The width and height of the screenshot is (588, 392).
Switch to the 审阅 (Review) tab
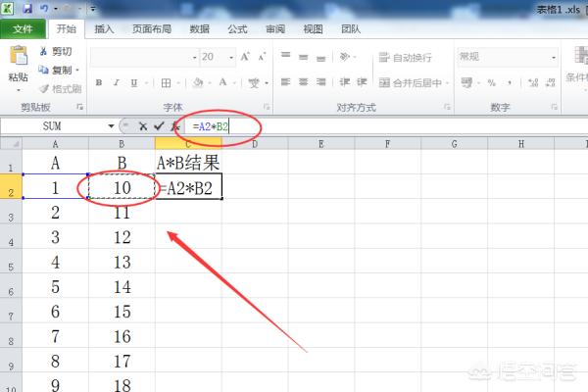(275, 28)
